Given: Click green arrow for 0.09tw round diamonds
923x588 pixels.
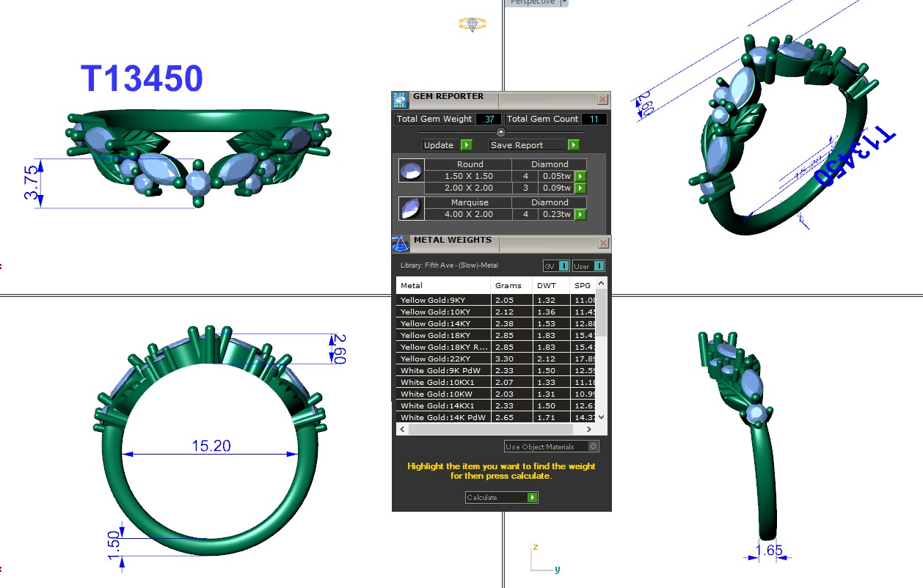Looking at the screenshot, I should point(580,188).
